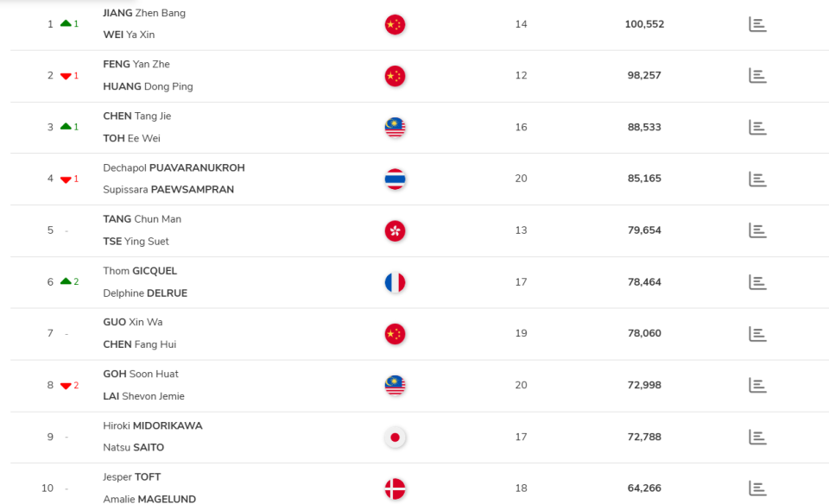Viewport: 829px width, 504px height.
Task: Open chart icon for Midorikawa/Saito row
Action: [757, 437]
